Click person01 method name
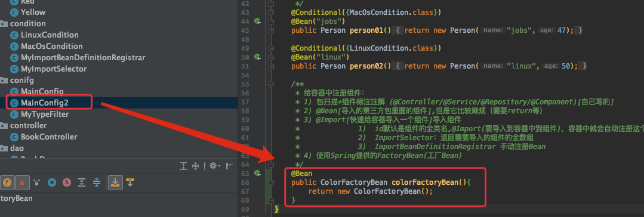Screen dimensions: 644x217 pyautogui.click(x=366, y=30)
